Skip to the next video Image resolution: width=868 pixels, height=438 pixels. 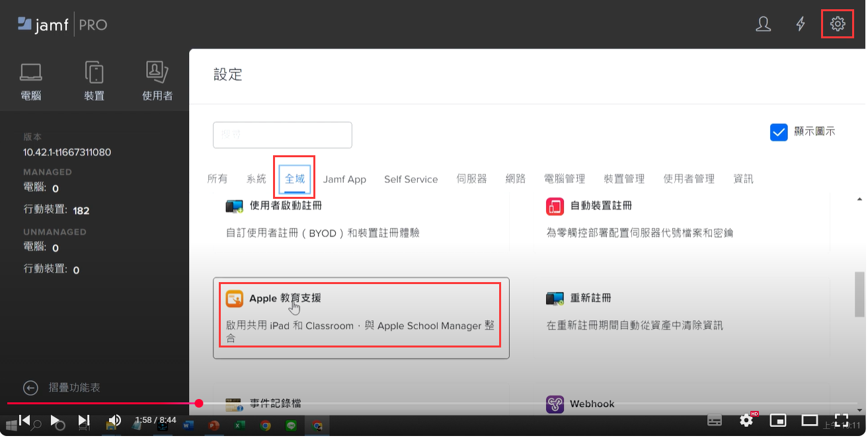[84, 420]
